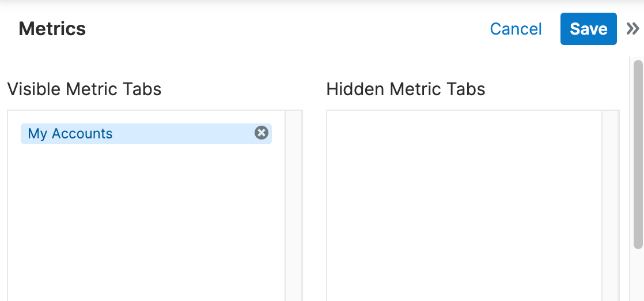This screenshot has width=644, height=301.
Task: Click the Metrics panel title
Action: point(52,29)
